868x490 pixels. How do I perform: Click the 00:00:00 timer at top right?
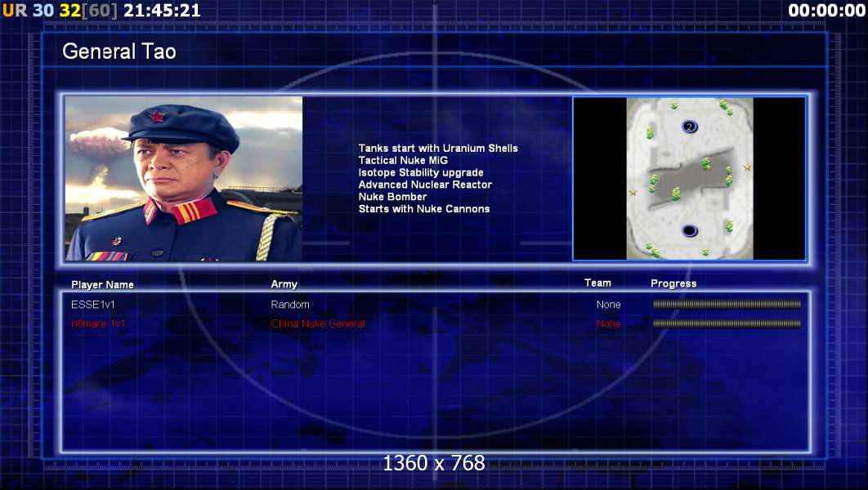point(826,11)
